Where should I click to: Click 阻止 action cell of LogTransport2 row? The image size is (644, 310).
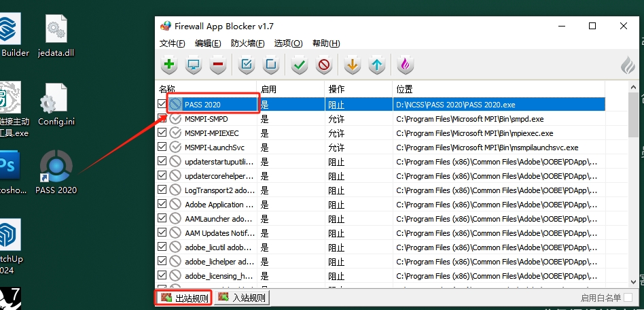click(336, 190)
